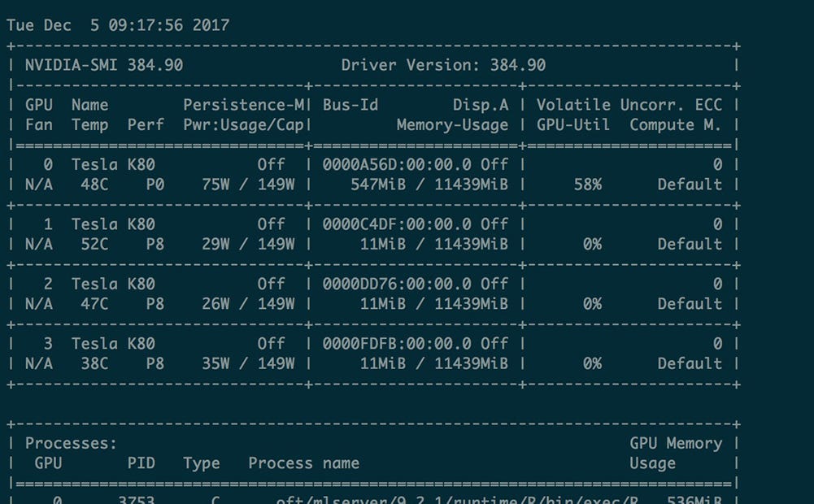814x504 pixels.
Task: Click the Compute M. column header
Action: pos(676,125)
